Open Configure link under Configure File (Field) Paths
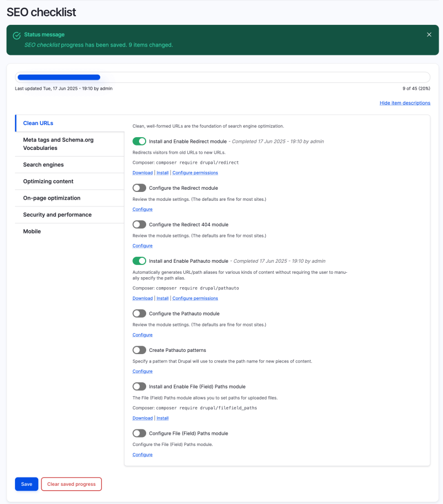This screenshot has height=504, width=443. click(142, 455)
